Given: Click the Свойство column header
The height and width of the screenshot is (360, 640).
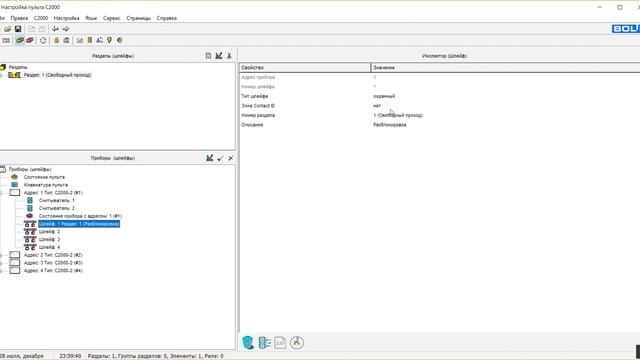Looking at the screenshot, I should pyautogui.click(x=305, y=68).
